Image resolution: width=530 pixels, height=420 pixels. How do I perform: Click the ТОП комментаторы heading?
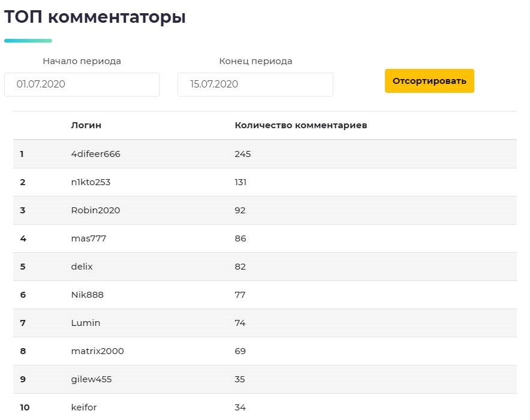coord(95,17)
